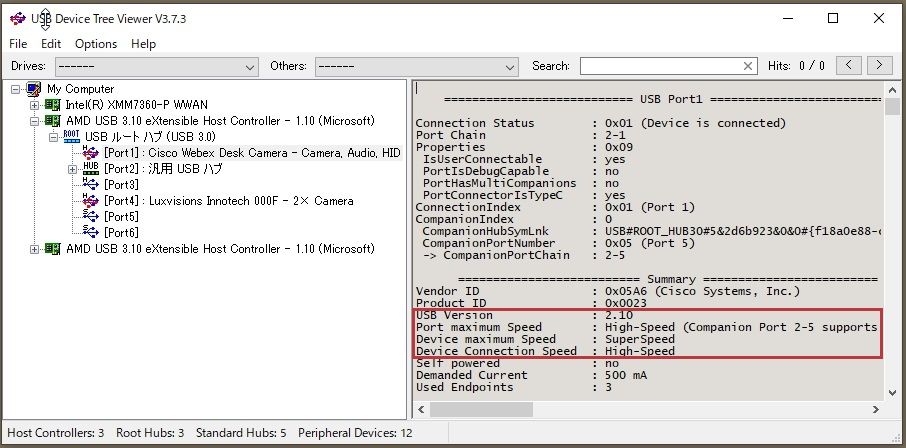Click the first AMD USB 3.10 controller icon
This screenshot has height=448, width=906.
[x=53, y=121]
